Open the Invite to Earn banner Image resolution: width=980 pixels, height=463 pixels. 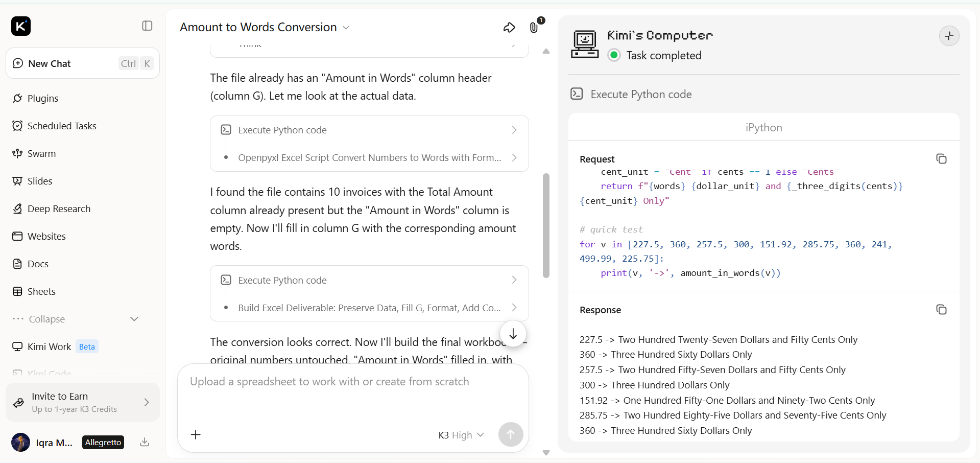click(x=83, y=402)
